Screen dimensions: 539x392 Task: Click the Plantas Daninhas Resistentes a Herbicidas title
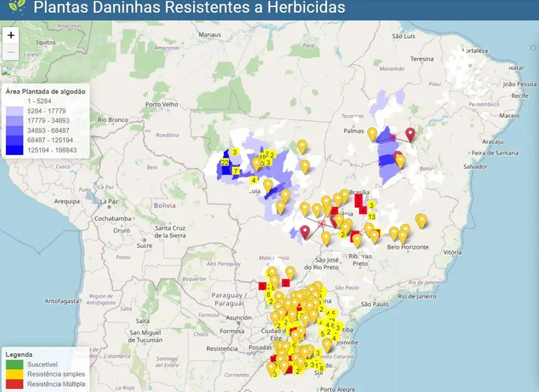(x=189, y=8)
